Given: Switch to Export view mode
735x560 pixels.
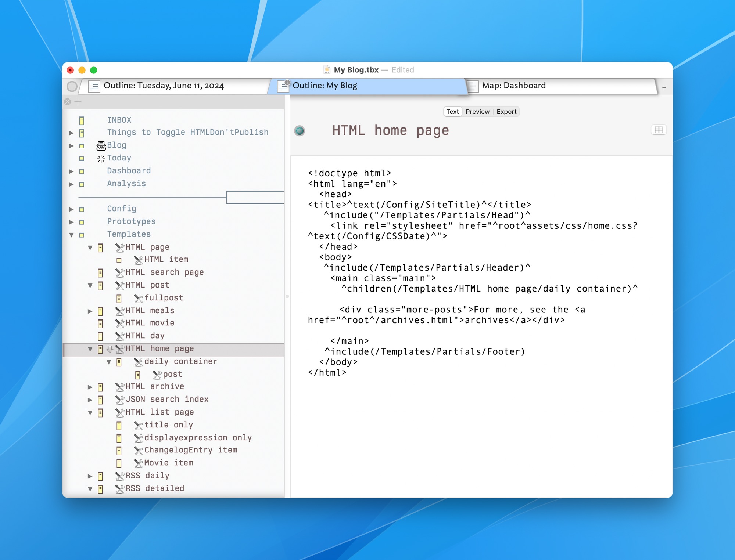Looking at the screenshot, I should click(x=506, y=112).
